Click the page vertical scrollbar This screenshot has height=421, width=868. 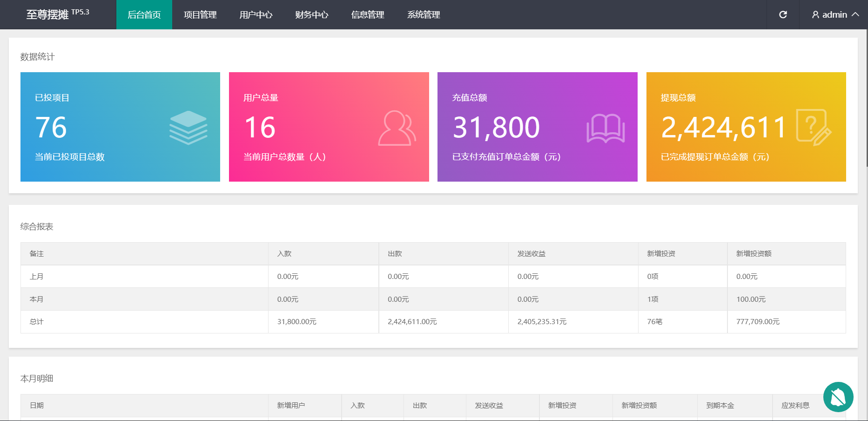(x=867, y=98)
